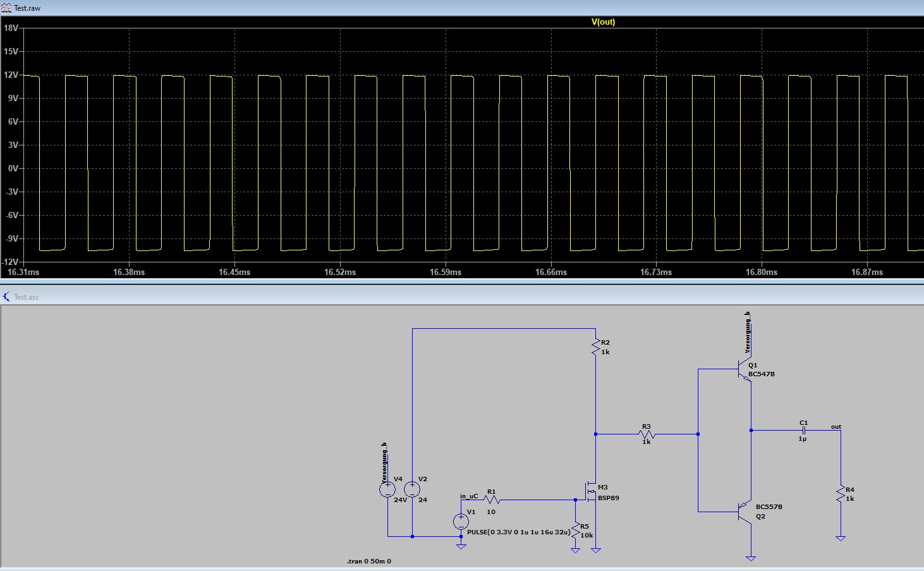The width and height of the screenshot is (924, 571).
Task: Select the V1 pulse voltage source symbol
Action: [x=461, y=522]
